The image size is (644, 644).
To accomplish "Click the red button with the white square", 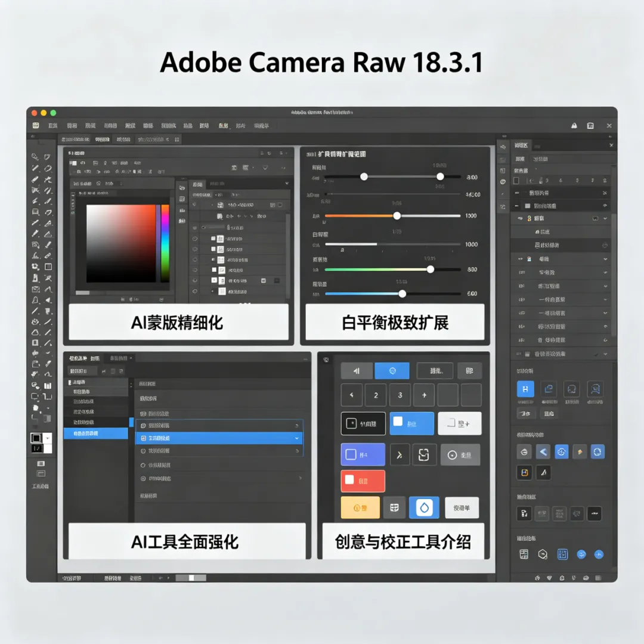I will click(x=363, y=481).
